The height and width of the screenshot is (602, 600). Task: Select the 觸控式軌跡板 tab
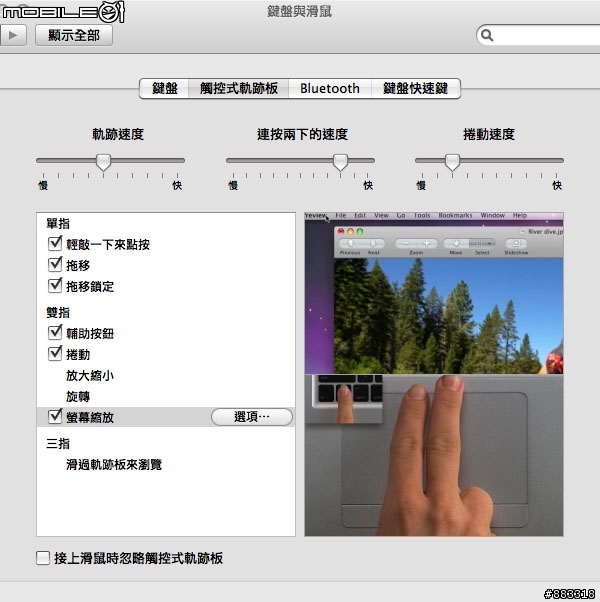click(238, 88)
